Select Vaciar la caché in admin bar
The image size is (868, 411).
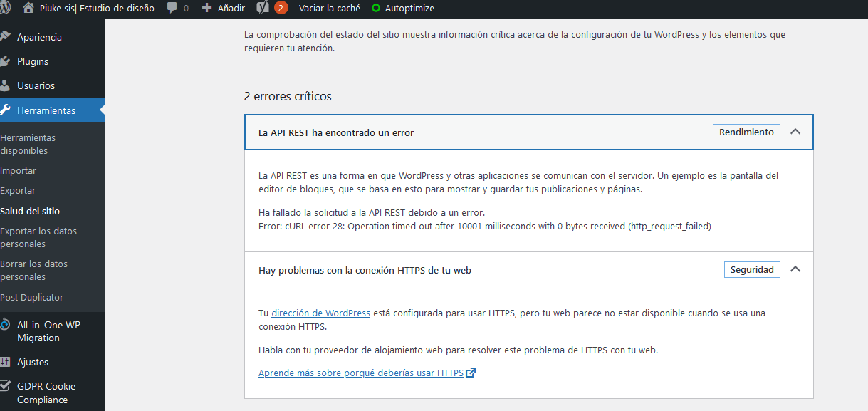pyautogui.click(x=330, y=9)
